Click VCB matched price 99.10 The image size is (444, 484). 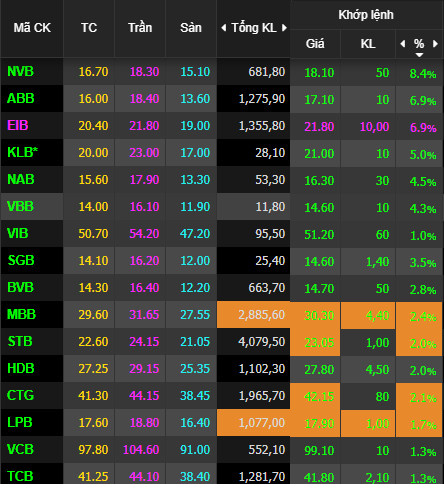pyautogui.click(x=319, y=451)
